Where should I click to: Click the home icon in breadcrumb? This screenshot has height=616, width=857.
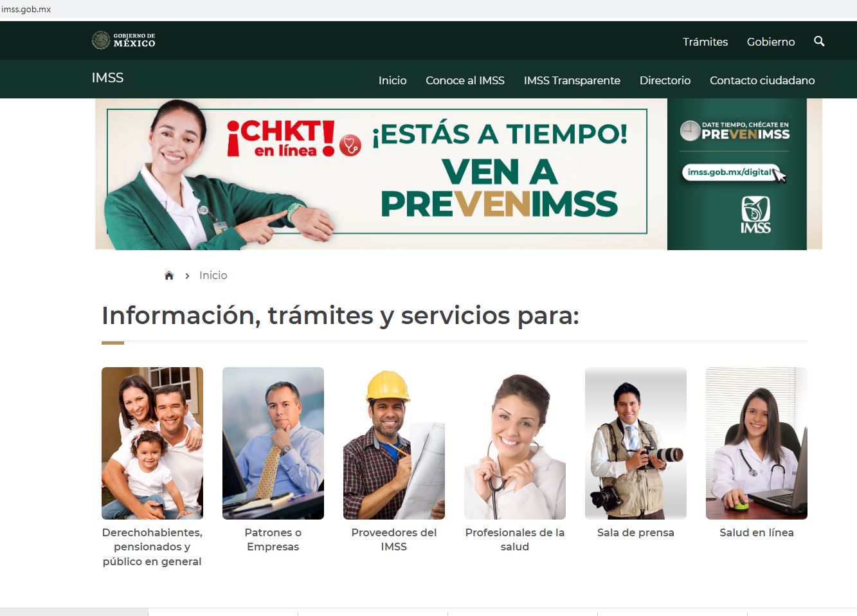point(169,275)
